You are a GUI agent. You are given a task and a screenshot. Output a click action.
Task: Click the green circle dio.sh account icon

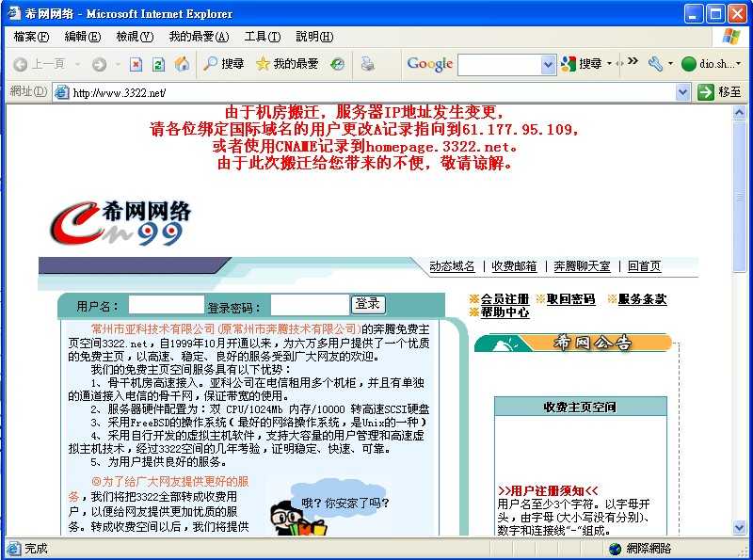click(x=689, y=64)
